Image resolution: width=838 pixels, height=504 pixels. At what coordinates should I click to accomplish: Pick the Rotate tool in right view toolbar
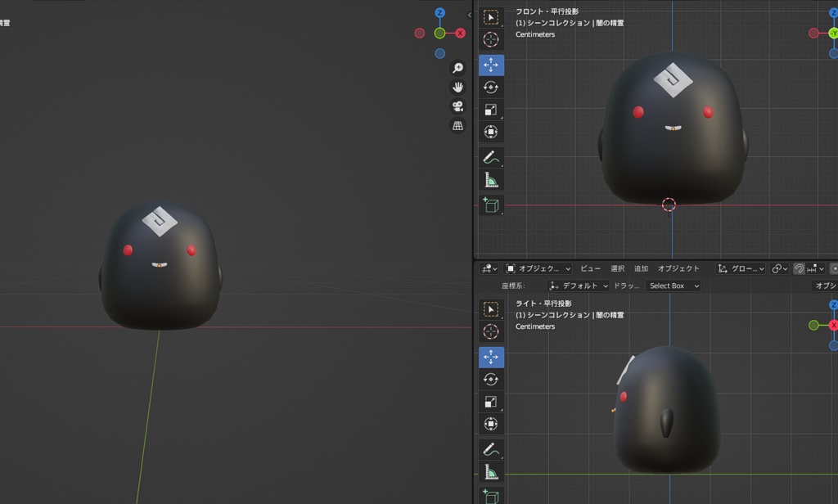491,379
